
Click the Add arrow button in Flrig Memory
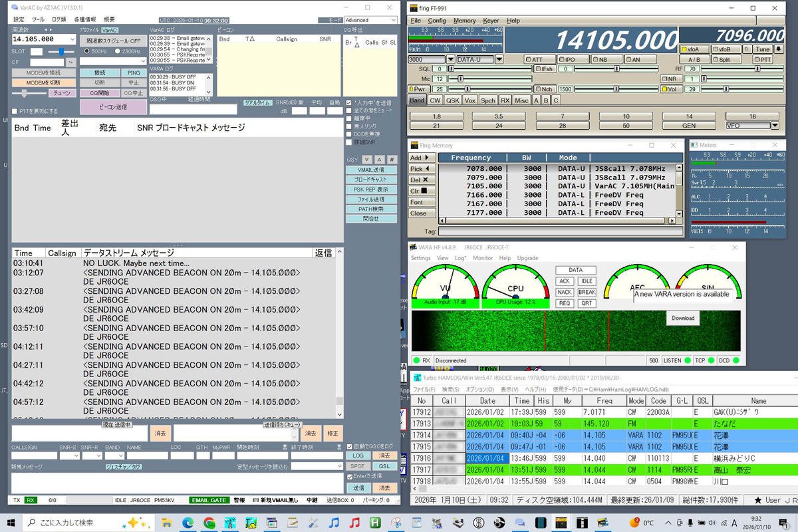coord(422,158)
